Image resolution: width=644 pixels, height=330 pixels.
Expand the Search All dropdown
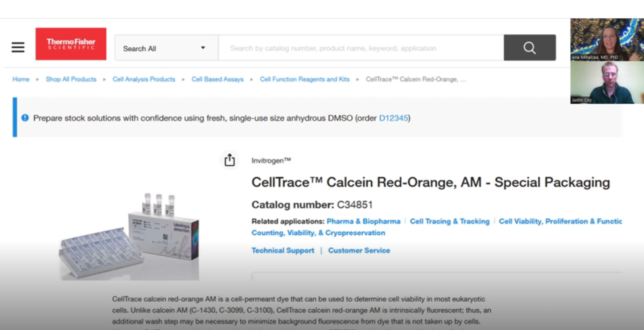166,48
